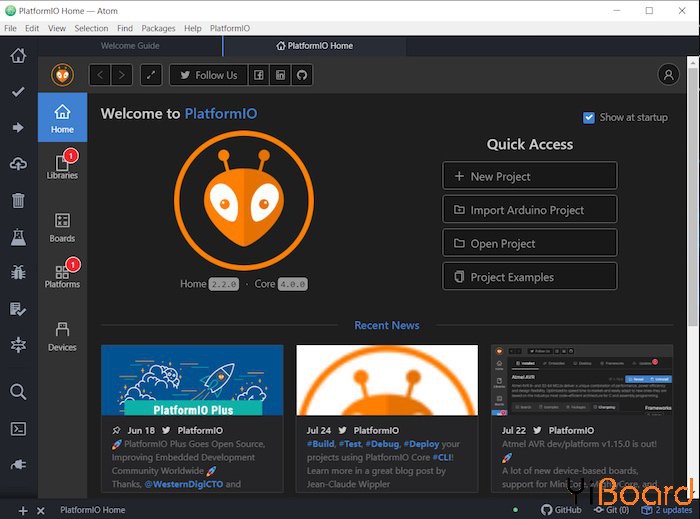This screenshot has width=700, height=519.
Task: Select the Home section in sidebar
Action: point(62,117)
